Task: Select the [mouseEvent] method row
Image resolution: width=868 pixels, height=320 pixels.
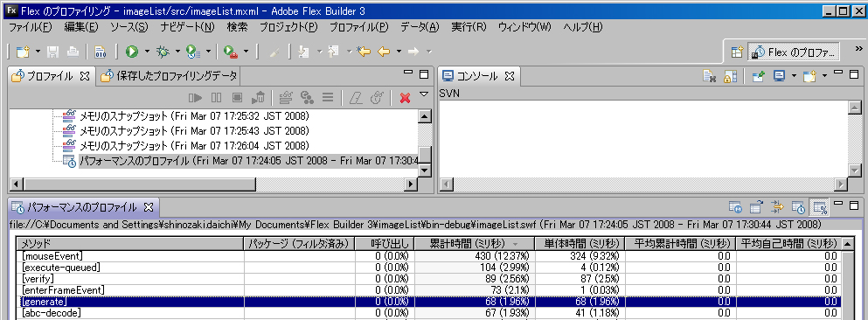Action: coord(429,256)
